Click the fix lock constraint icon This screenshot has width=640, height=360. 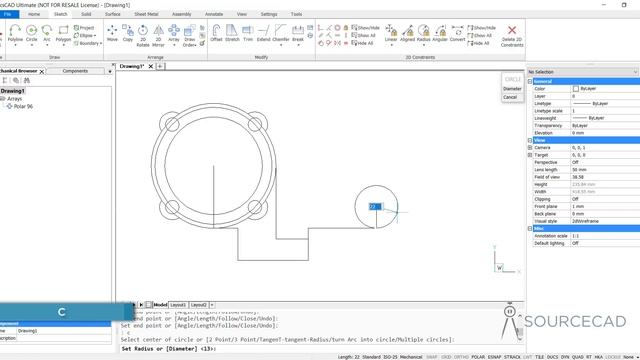[346, 28]
